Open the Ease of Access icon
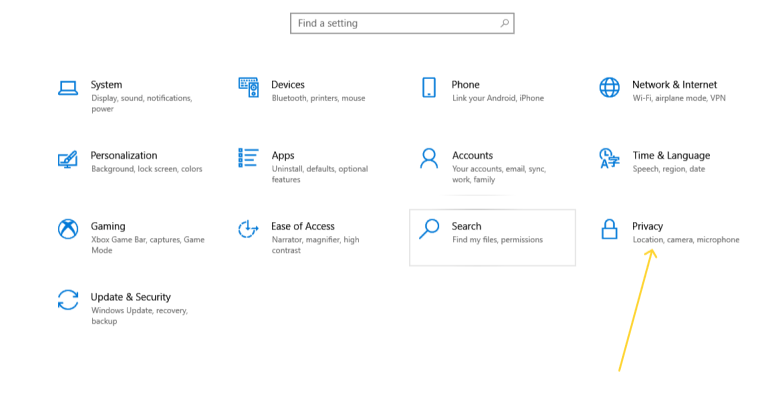The image size is (775, 416). coord(248,229)
